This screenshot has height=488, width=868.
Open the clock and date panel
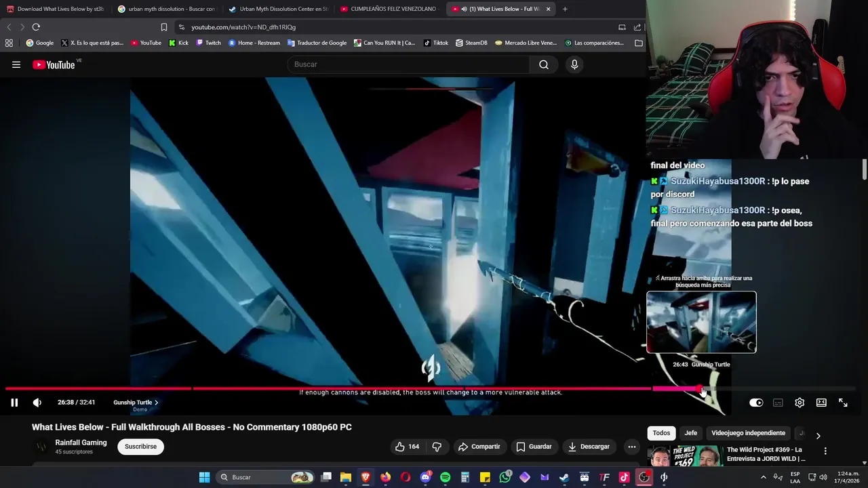(848, 477)
